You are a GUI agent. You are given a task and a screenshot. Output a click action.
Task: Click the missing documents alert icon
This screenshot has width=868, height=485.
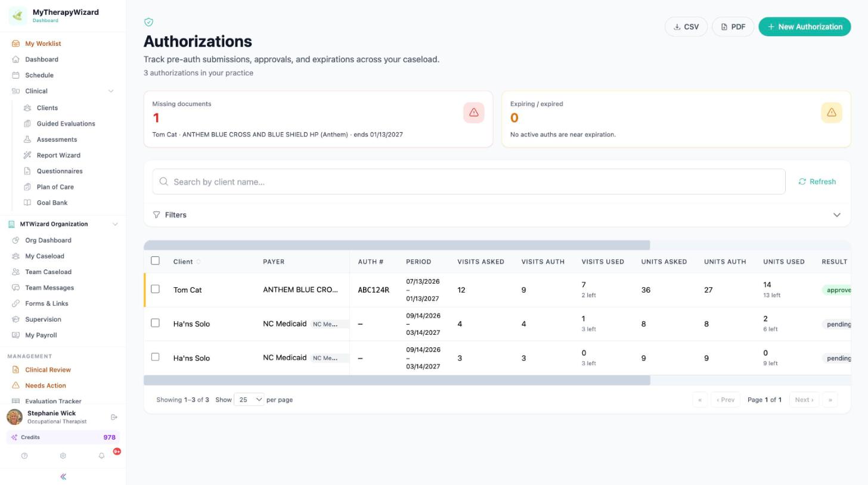pyautogui.click(x=474, y=113)
